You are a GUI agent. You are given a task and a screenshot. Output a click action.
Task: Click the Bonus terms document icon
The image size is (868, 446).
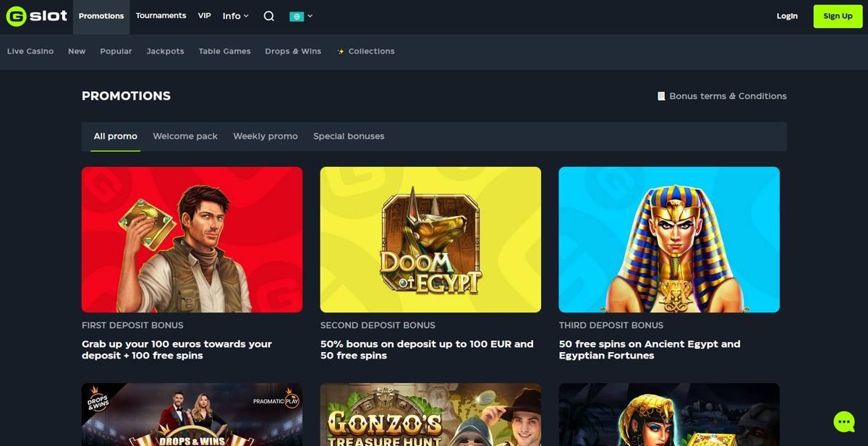(661, 96)
